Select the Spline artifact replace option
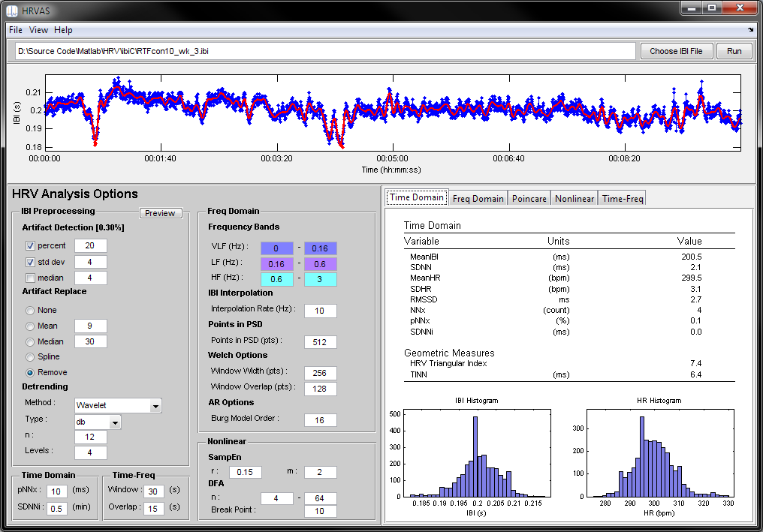The width and height of the screenshot is (763, 532). (x=30, y=357)
